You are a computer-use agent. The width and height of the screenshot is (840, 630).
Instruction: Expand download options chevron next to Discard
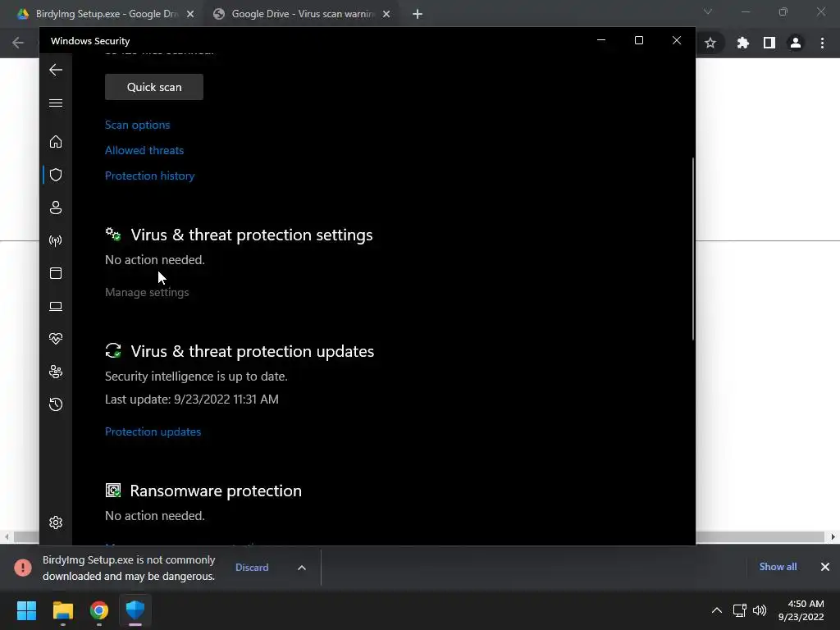click(x=302, y=568)
